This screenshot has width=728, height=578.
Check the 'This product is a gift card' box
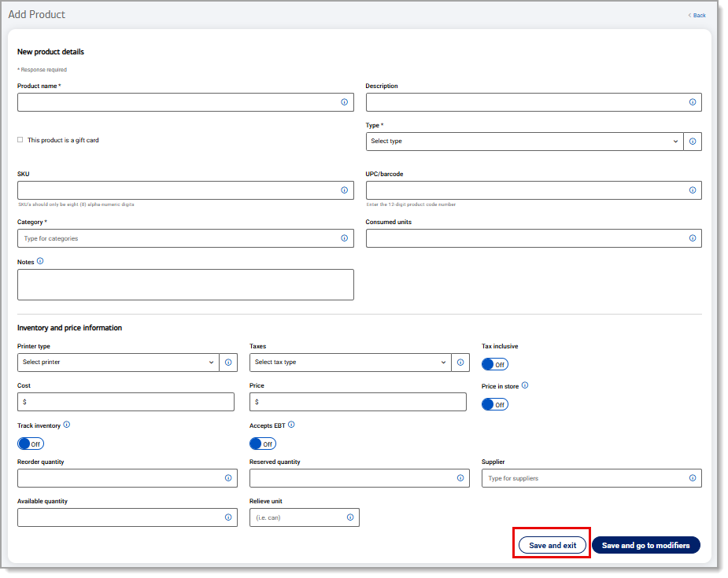(20, 140)
